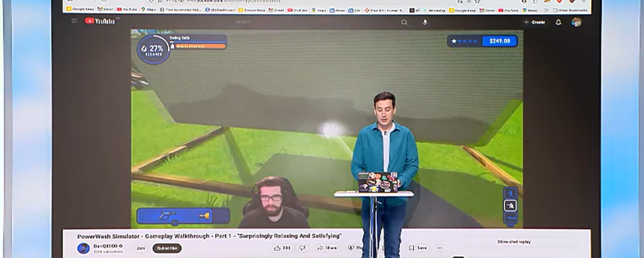Image resolution: width=644 pixels, height=258 pixels.
Task: Click the YouTube logo
Action: (100, 21)
